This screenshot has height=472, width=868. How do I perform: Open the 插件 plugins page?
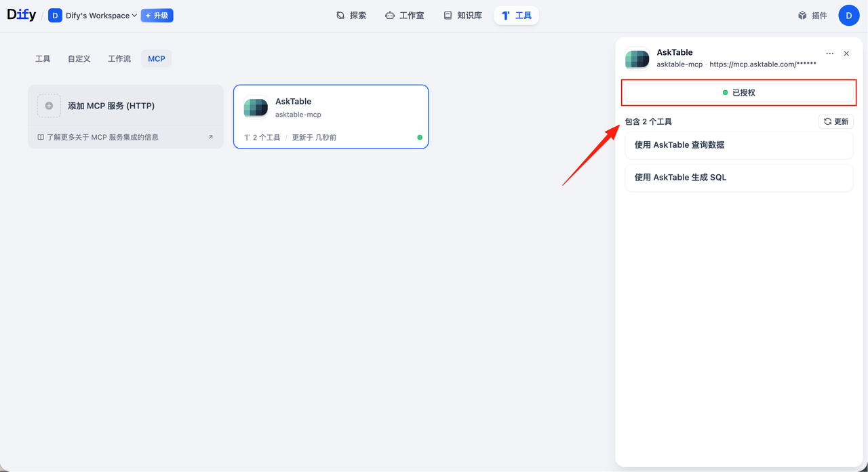pyautogui.click(x=812, y=16)
